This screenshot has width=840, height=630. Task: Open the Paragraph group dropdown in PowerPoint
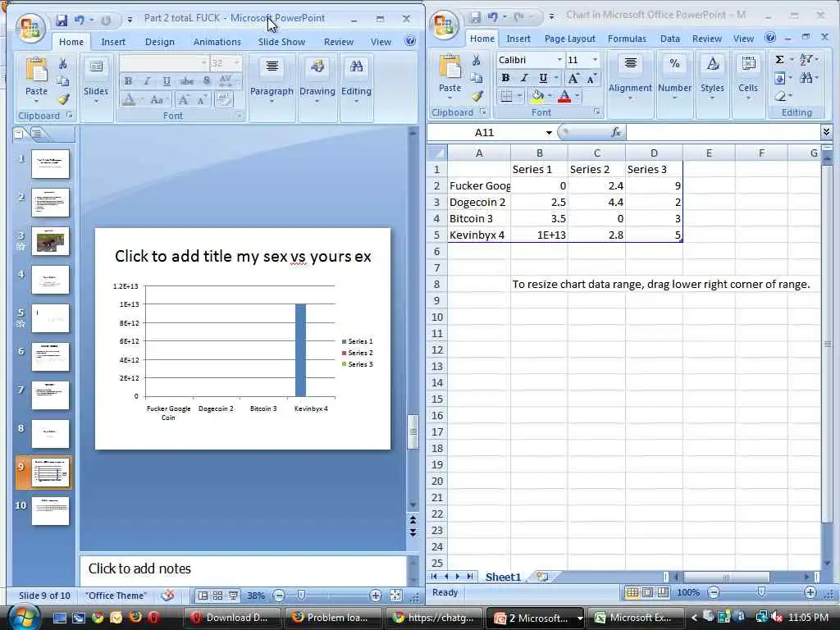point(272,80)
